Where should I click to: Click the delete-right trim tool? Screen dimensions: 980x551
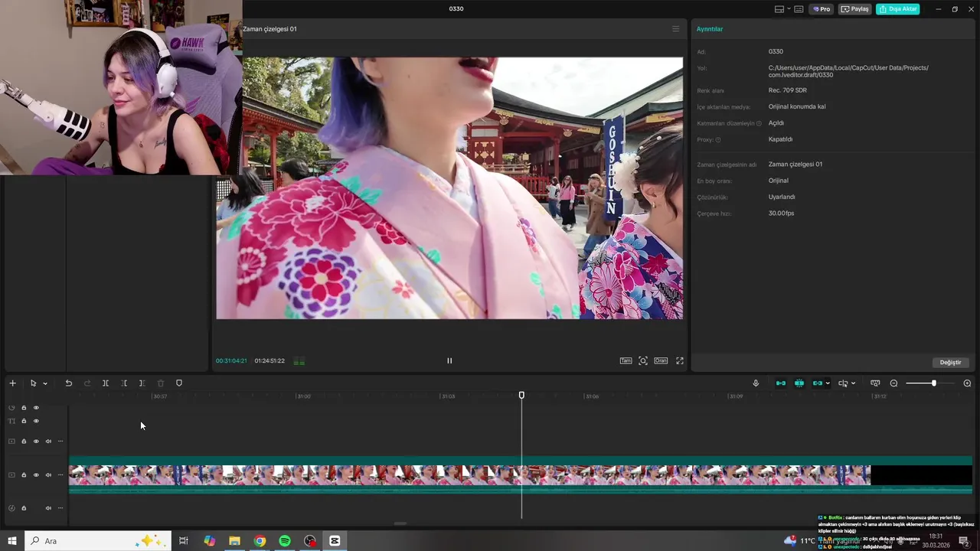coord(142,383)
